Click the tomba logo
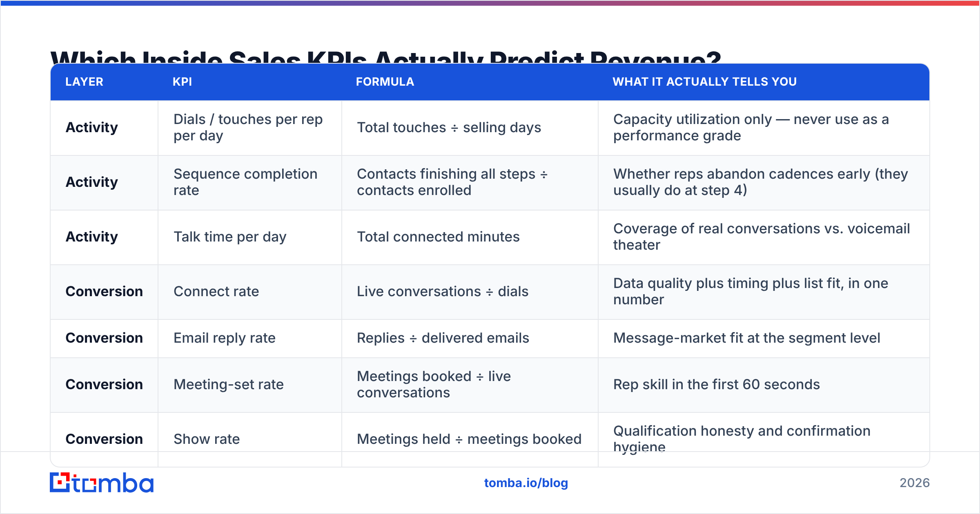The width and height of the screenshot is (980, 514). (x=102, y=483)
